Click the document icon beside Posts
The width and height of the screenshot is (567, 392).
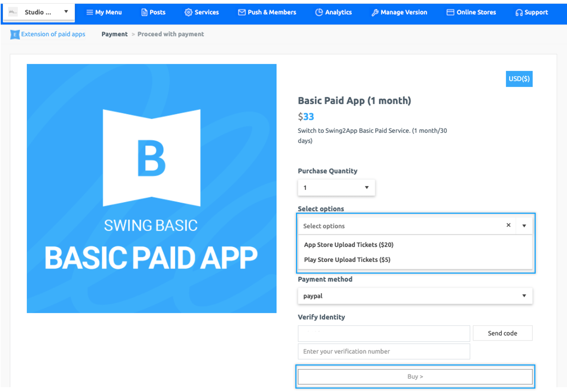pos(145,12)
